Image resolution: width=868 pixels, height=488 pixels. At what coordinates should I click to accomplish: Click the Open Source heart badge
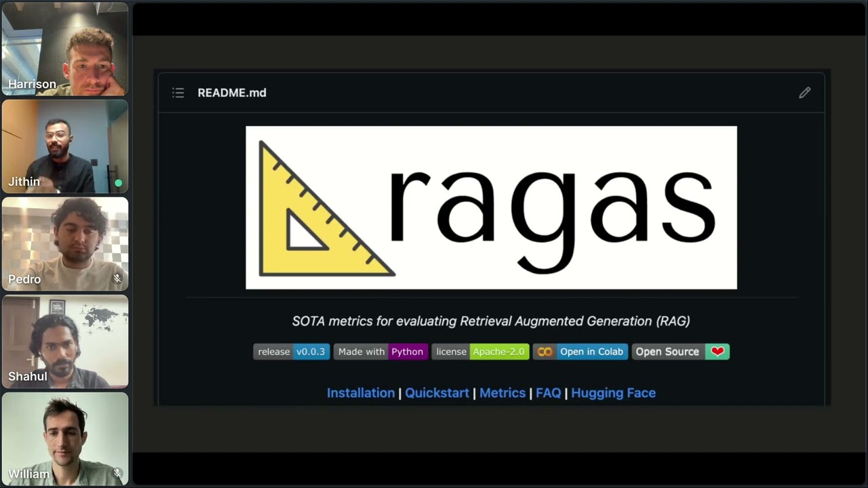[x=681, y=352]
